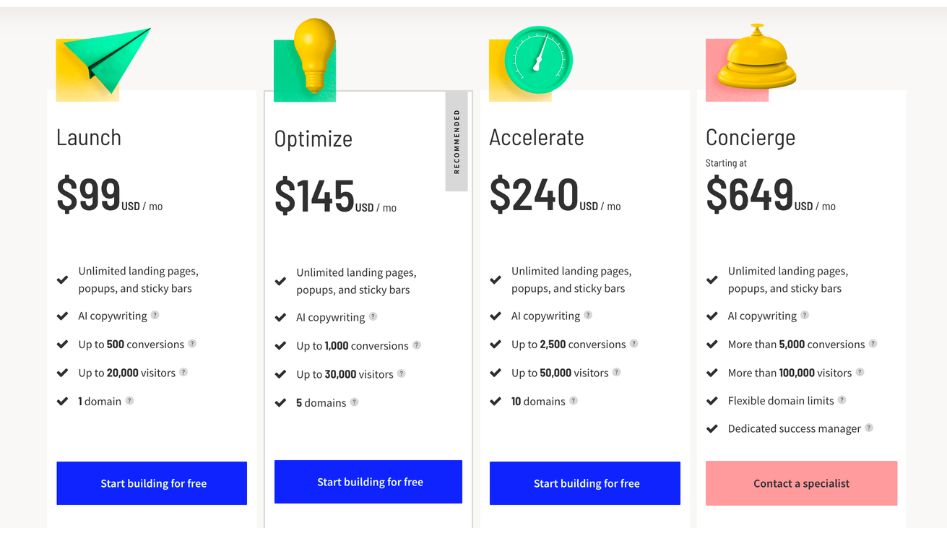Click help icon beside 1,000 conversions
947x535 pixels.
(x=416, y=345)
